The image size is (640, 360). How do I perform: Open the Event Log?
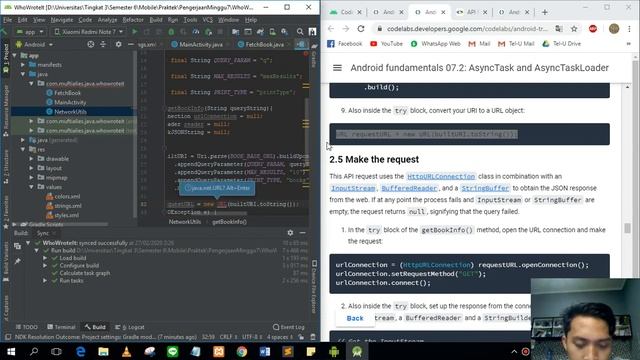click(x=289, y=327)
